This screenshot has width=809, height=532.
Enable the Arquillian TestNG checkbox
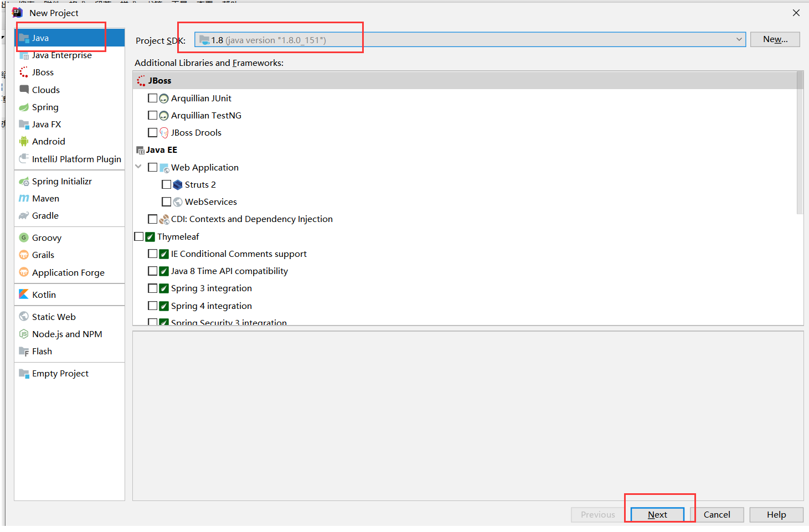coord(153,115)
